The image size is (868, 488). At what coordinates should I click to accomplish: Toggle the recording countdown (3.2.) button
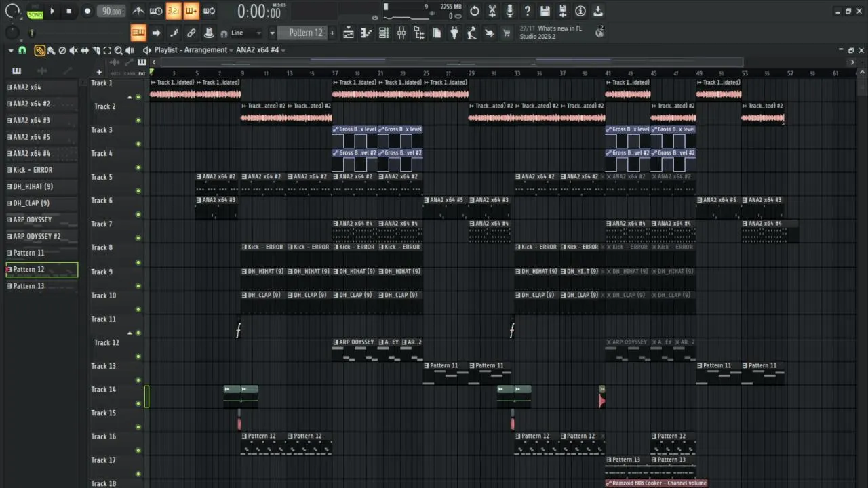[174, 11]
